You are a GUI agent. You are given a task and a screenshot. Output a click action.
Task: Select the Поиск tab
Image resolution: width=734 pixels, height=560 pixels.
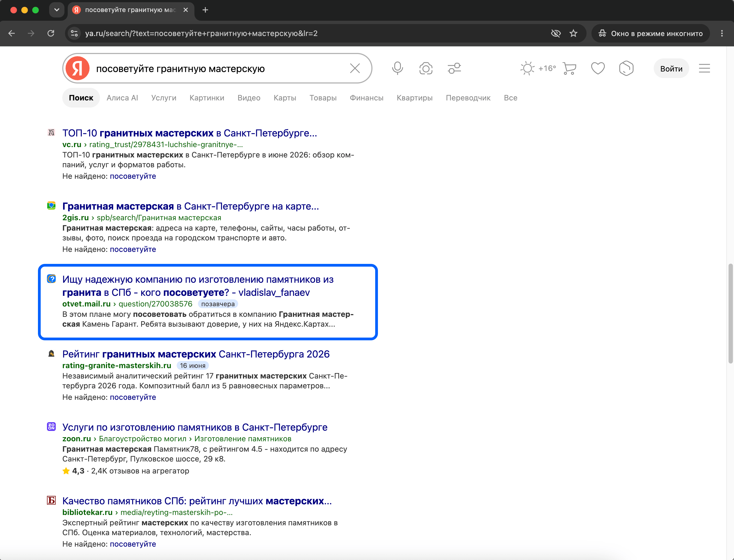coord(81,98)
